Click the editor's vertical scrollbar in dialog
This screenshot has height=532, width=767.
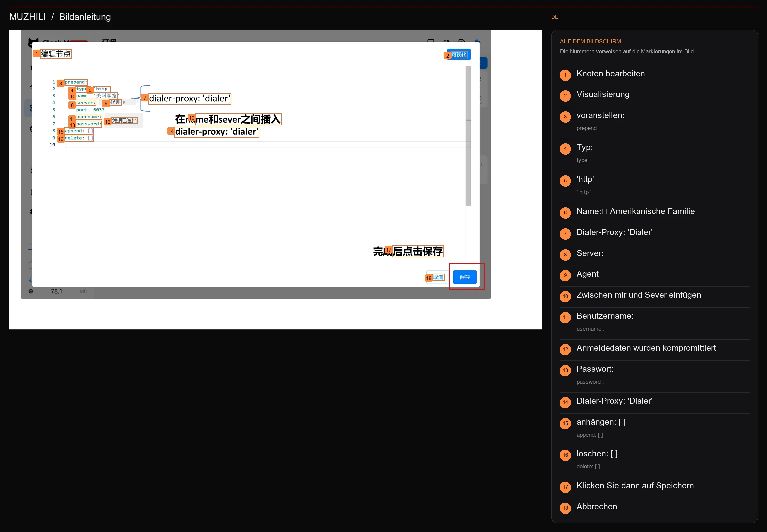(x=468, y=136)
